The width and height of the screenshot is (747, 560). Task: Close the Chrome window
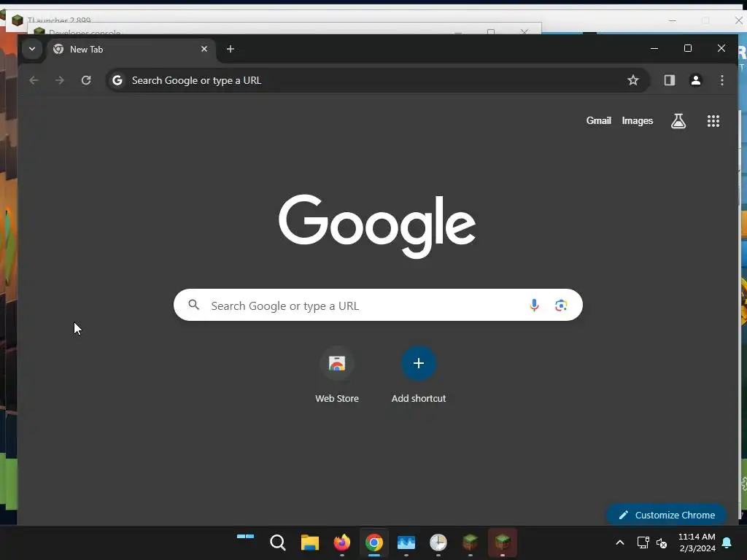coord(721,49)
